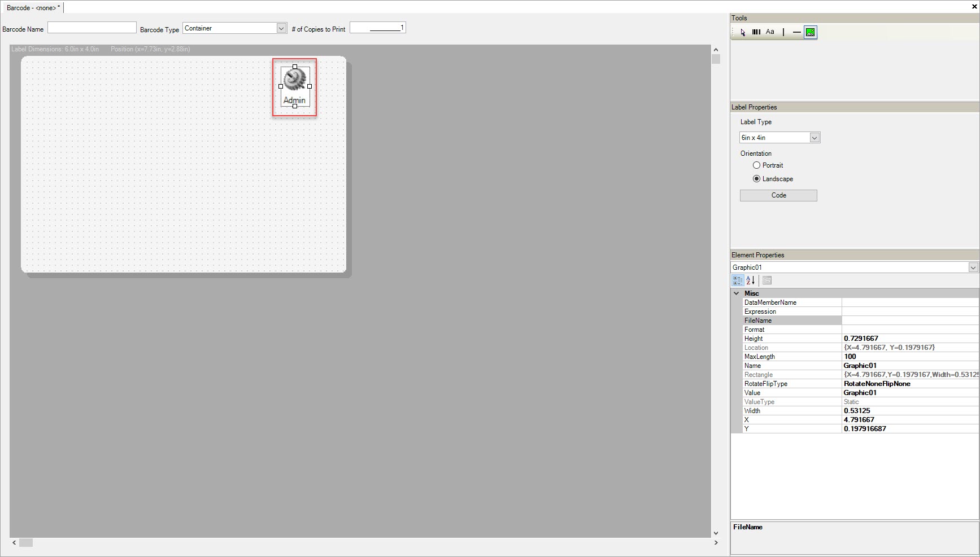
Task: Select the Location property row
Action: (x=860, y=348)
